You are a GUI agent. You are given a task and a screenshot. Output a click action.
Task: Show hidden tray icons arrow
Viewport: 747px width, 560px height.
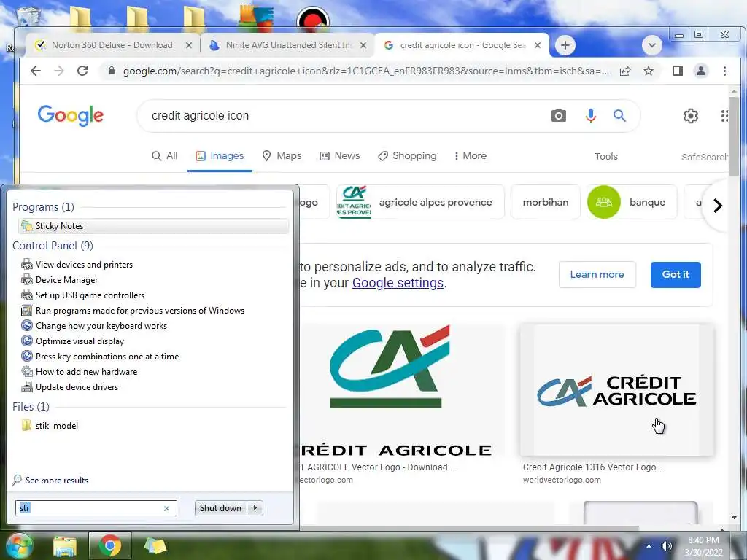point(649,546)
